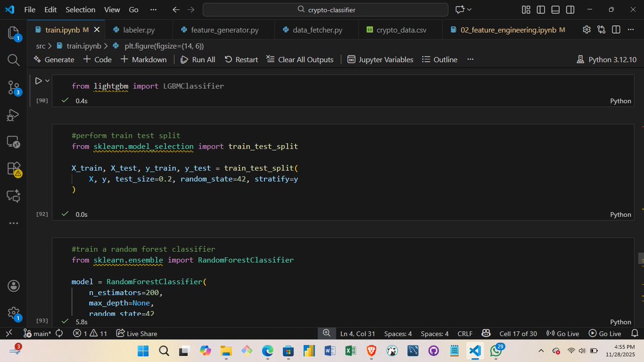
Task: Click the main* branch in status bar
Action: (x=36, y=334)
